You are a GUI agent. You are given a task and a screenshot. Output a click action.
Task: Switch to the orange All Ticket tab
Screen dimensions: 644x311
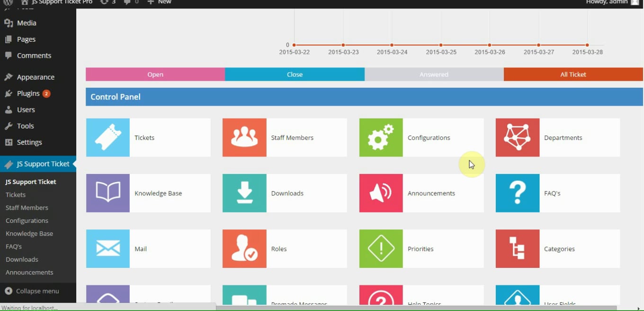pos(573,74)
